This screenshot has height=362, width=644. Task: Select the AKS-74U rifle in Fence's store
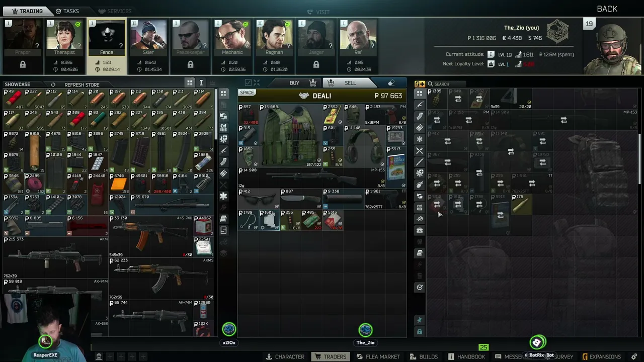point(151,236)
